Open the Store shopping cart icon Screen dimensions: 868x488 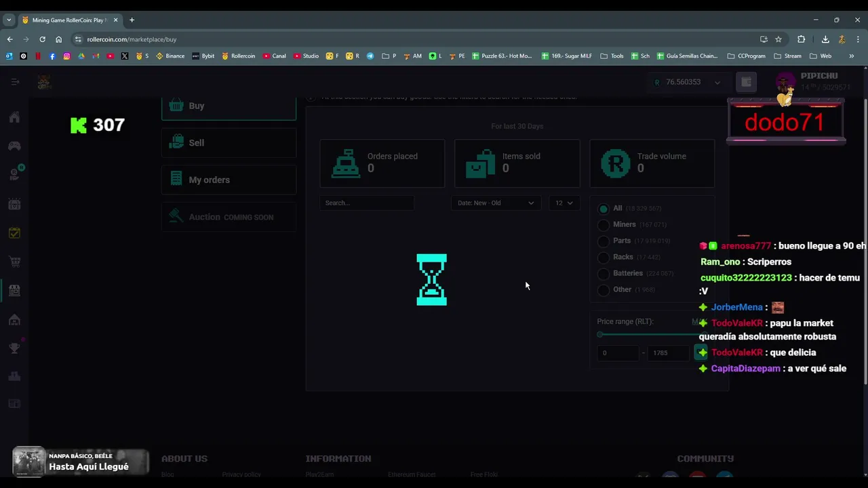(x=14, y=262)
